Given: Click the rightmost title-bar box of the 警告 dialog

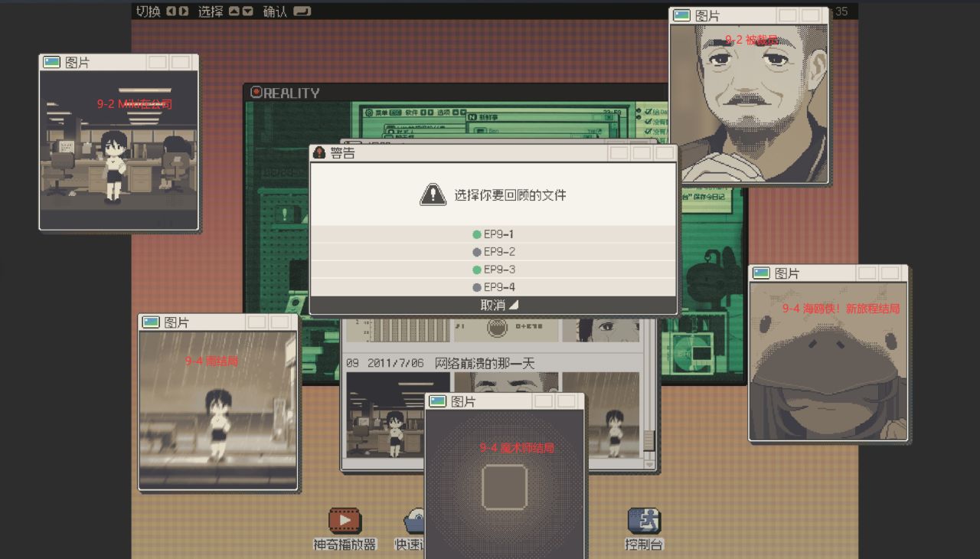Looking at the screenshot, I should (665, 153).
